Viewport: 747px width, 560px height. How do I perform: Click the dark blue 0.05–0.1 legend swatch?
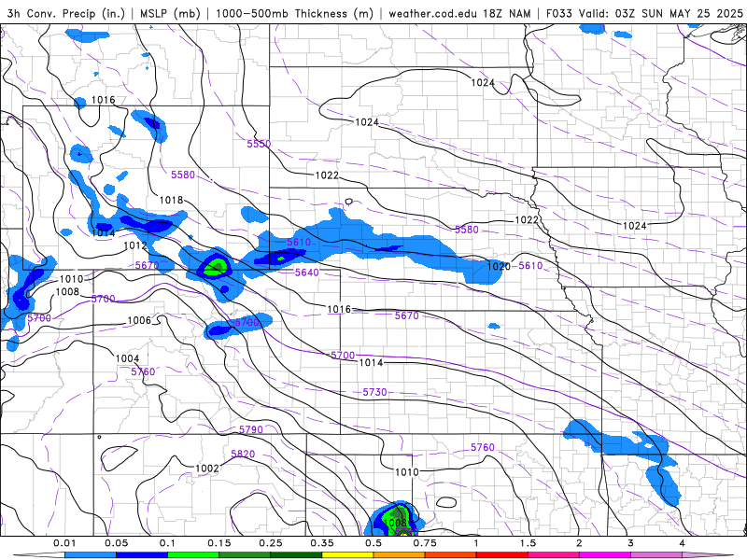click(x=142, y=555)
